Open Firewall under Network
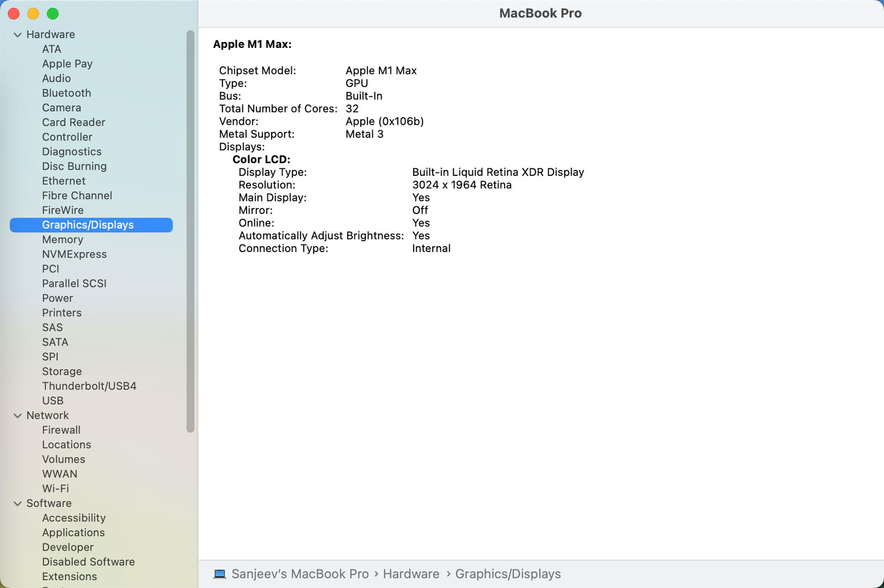Screen dimensions: 884x588 tap(62, 431)
